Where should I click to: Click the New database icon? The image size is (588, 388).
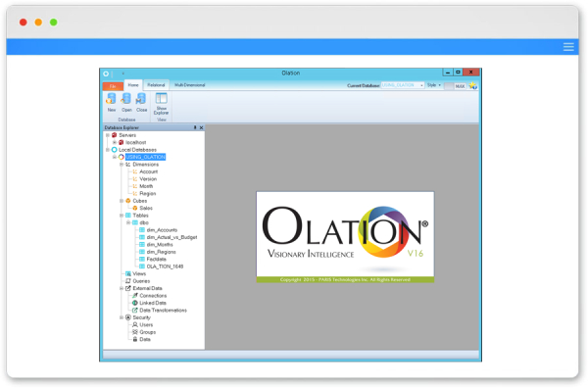tap(111, 99)
